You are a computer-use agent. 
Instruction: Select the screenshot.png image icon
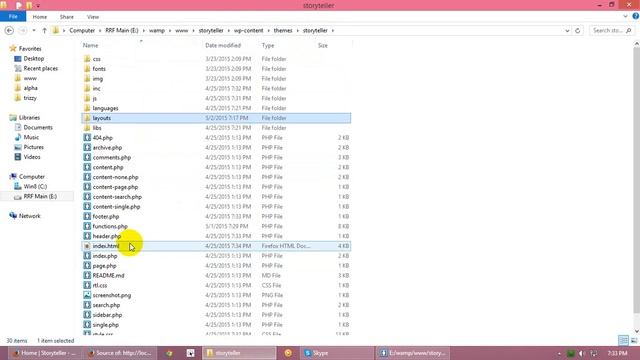click(x=87, y=295)
